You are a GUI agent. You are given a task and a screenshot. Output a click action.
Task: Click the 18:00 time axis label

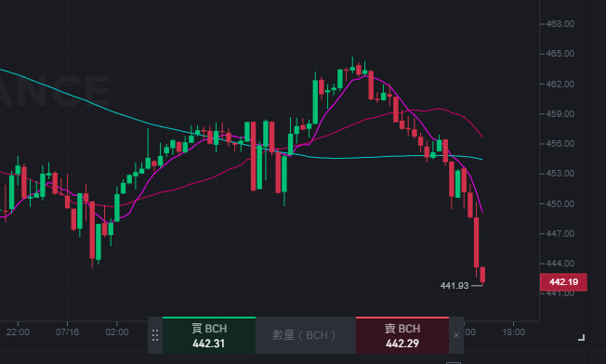[513, 331]
